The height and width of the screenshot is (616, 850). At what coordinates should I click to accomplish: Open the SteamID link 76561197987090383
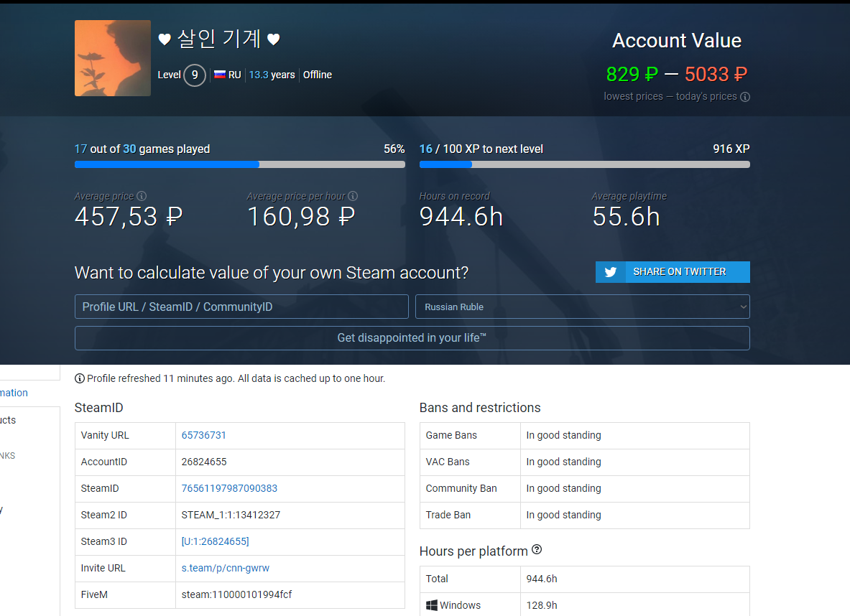click(229, 488)
